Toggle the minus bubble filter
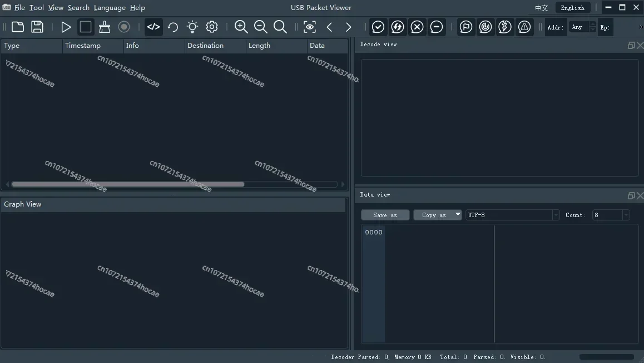The width and height of the screenshot is (644, 363). tap(437, 27)
